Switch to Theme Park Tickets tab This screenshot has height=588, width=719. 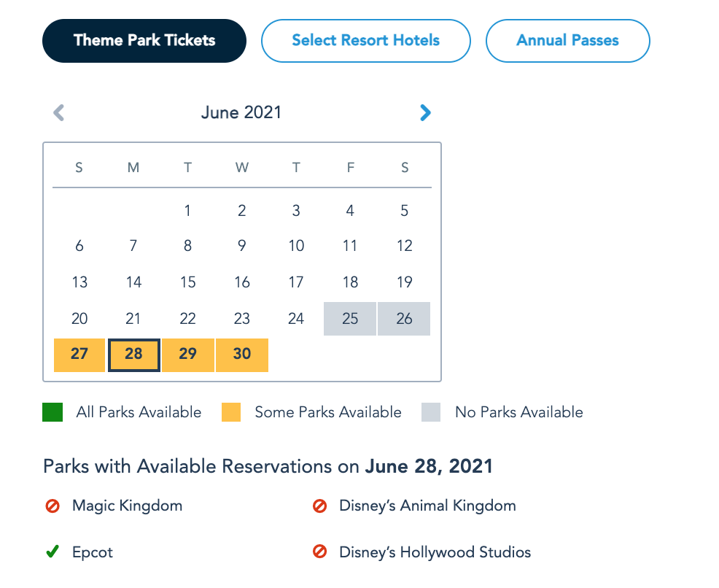click(144, 40)
